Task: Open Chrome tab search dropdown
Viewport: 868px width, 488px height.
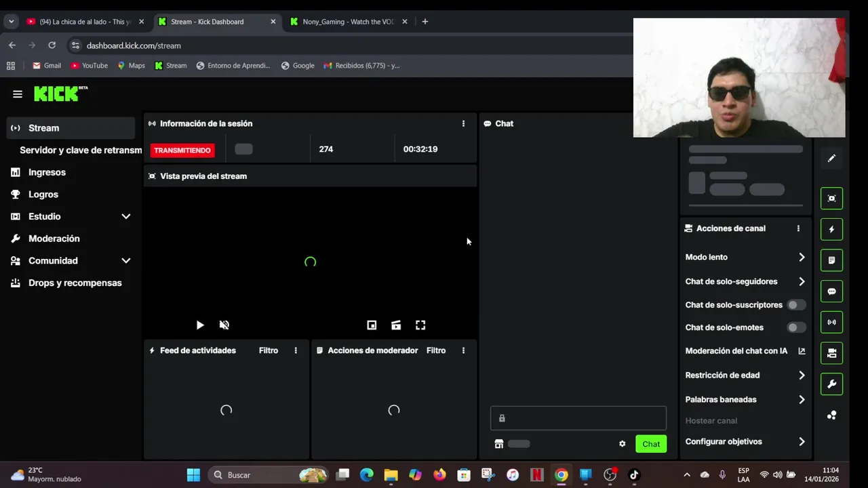Action: coord(11,22)
